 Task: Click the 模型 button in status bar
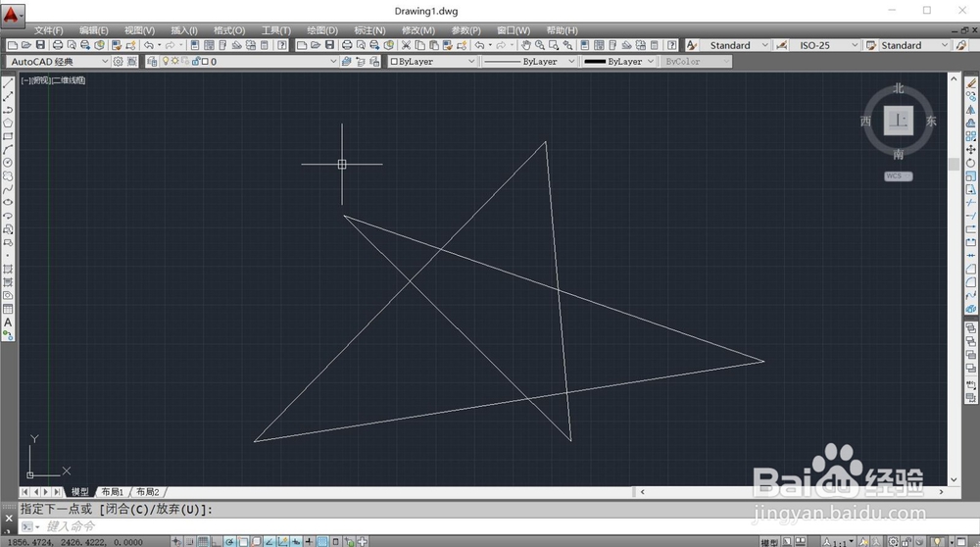(x=768, y=542)
